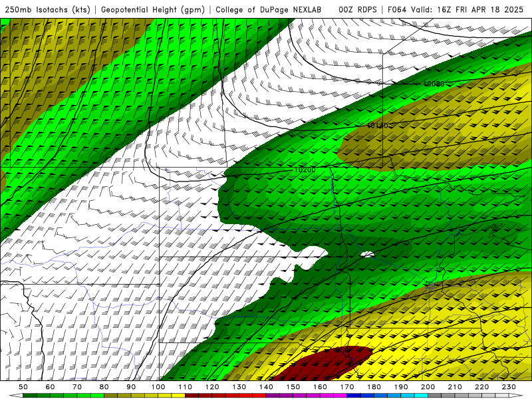Select 'College of DuPage NEXLAB' header text
The height and width of the screenshot is (399, 532).
[x=269, y=9]
